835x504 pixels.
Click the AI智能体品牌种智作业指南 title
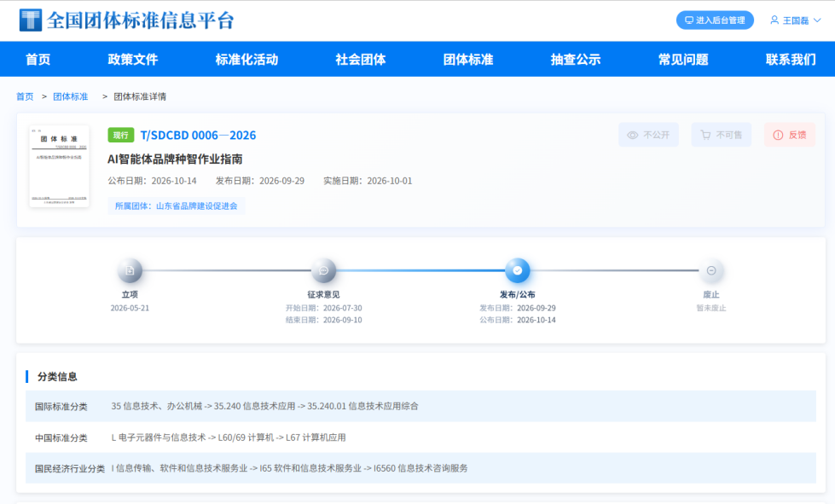point(175,159)
